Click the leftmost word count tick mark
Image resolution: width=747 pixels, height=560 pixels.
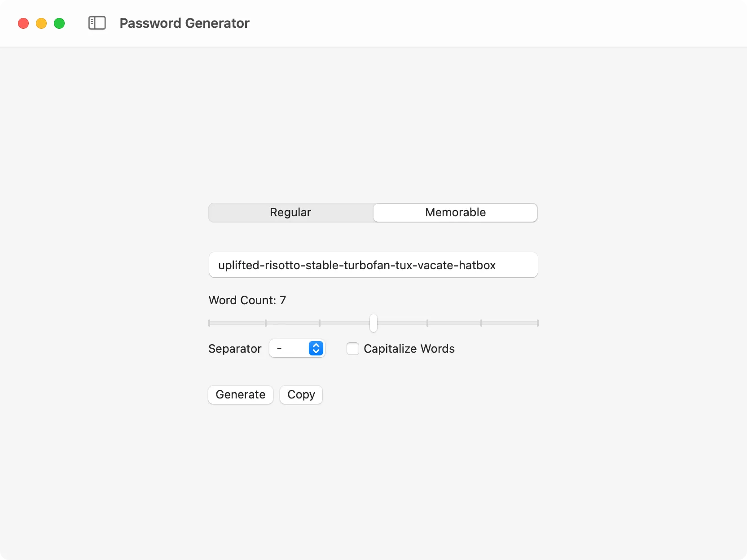(209, 323)
